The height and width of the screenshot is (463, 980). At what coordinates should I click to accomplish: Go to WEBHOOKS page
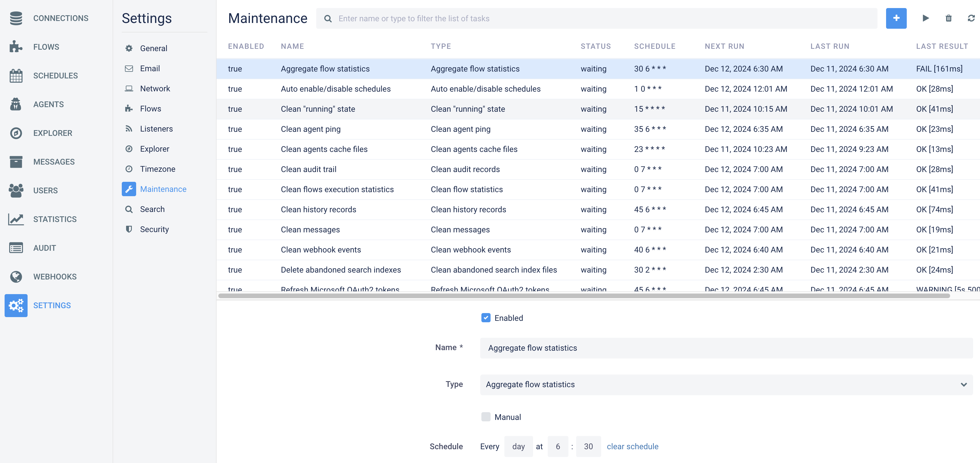pyautogui.click(x=55, y=277)
